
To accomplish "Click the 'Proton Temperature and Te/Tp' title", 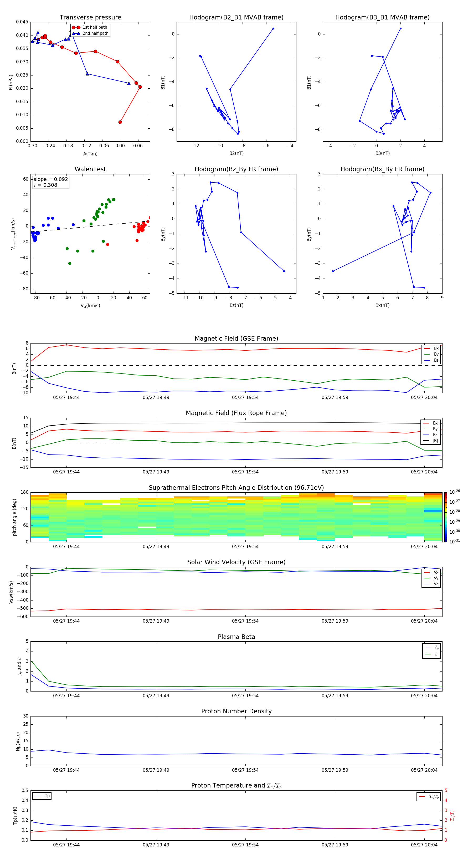I will click(236, 786).
